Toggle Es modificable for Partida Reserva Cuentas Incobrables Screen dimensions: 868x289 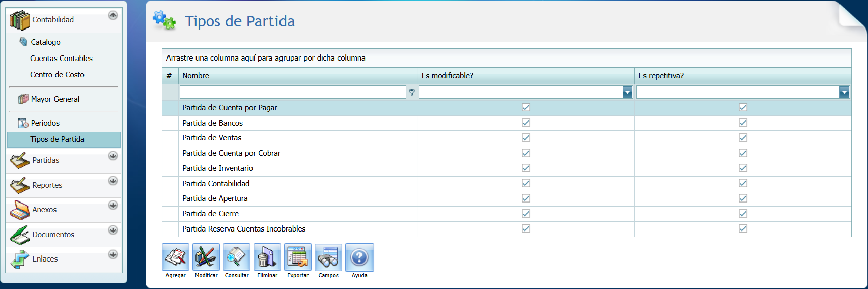pyautogui.click(x=526, y=228)
